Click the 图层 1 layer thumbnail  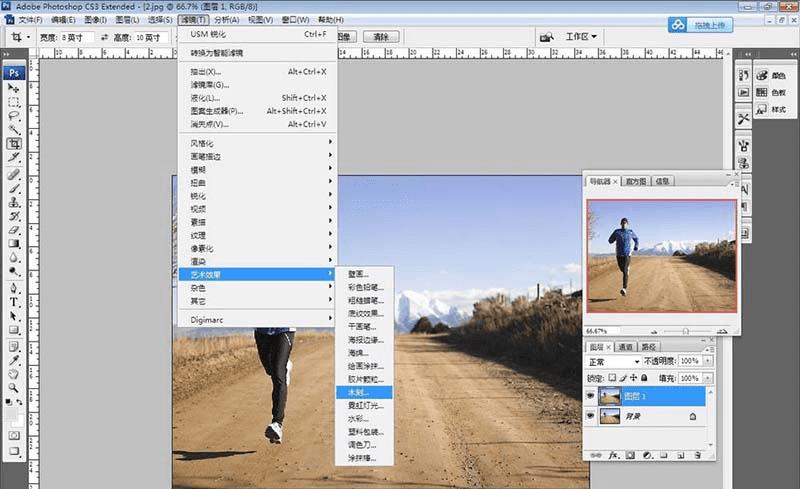tap(611, 396)
